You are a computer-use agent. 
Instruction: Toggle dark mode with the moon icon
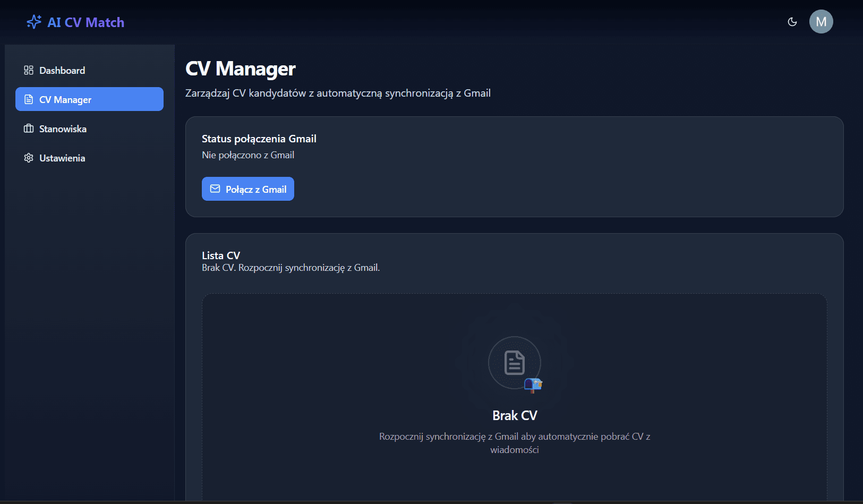click(792, 22)
